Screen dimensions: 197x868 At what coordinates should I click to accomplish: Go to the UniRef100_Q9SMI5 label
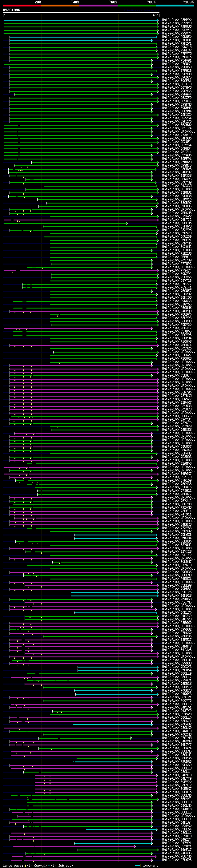pyautogui.click(x=176, y=166)
